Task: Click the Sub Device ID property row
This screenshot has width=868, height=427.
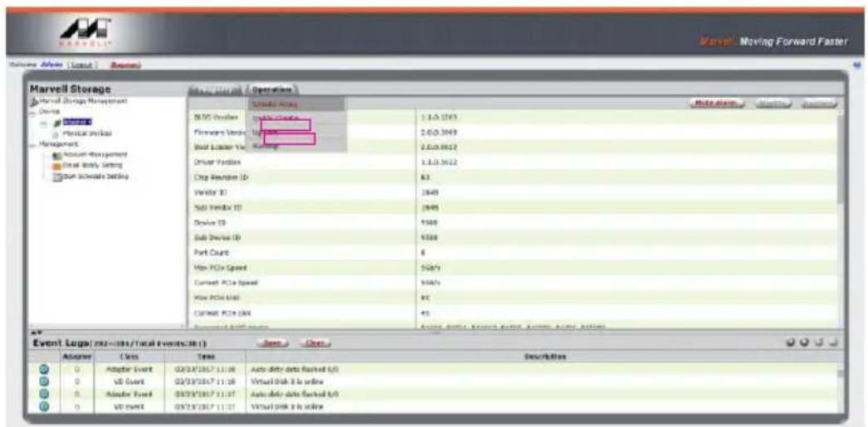Action: (x=514, y=237)
